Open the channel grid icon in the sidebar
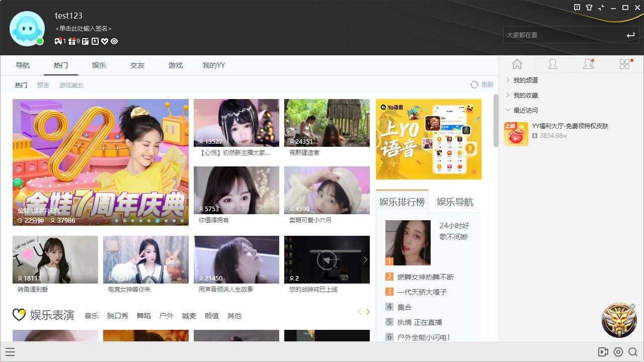This screenshot has height=362, width=644. 625,64
